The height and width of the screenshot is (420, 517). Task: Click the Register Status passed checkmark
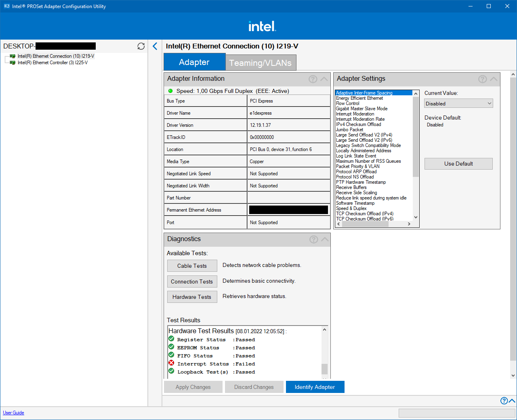(x=171, y=339)
